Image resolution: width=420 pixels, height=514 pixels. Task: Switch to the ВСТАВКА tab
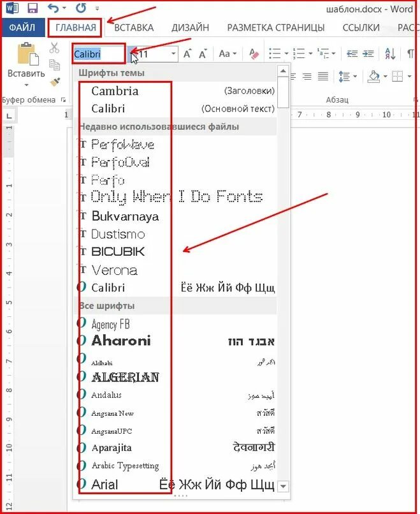coord(134,27)
